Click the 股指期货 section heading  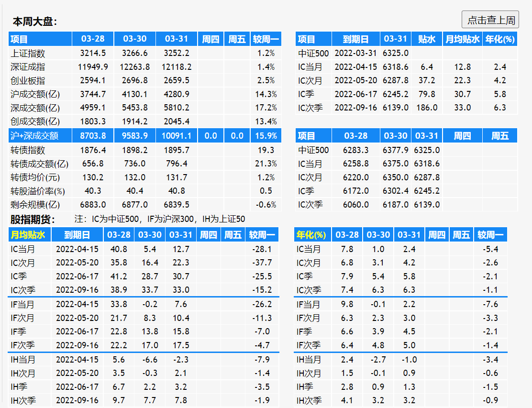[33, 220]
